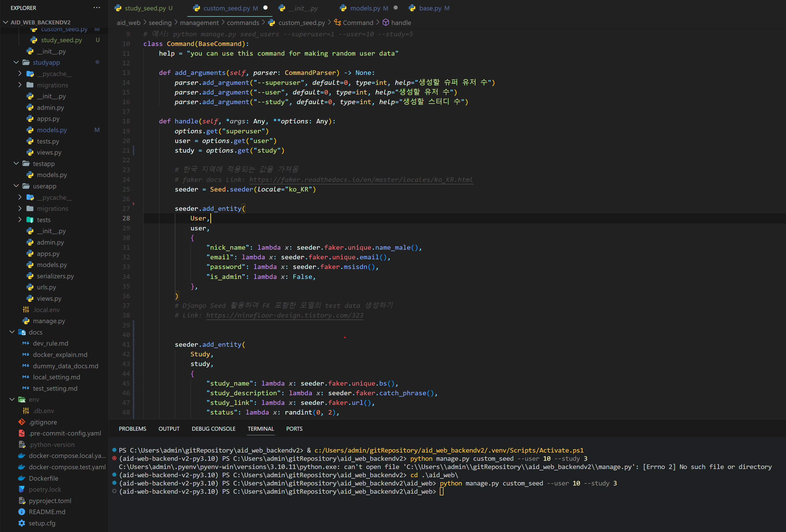Open ninefloor-design tistory link
Image resolution: width=786 pixels, height=532 pixels.
(x=284, y=315)
